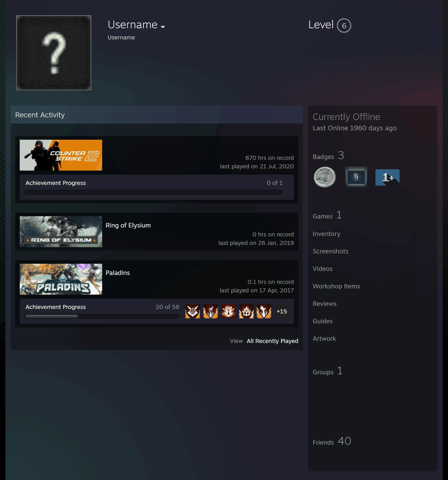Open the Groups 1 link
The height and width of the screenshot is (480, 448).
pos(327,371)
